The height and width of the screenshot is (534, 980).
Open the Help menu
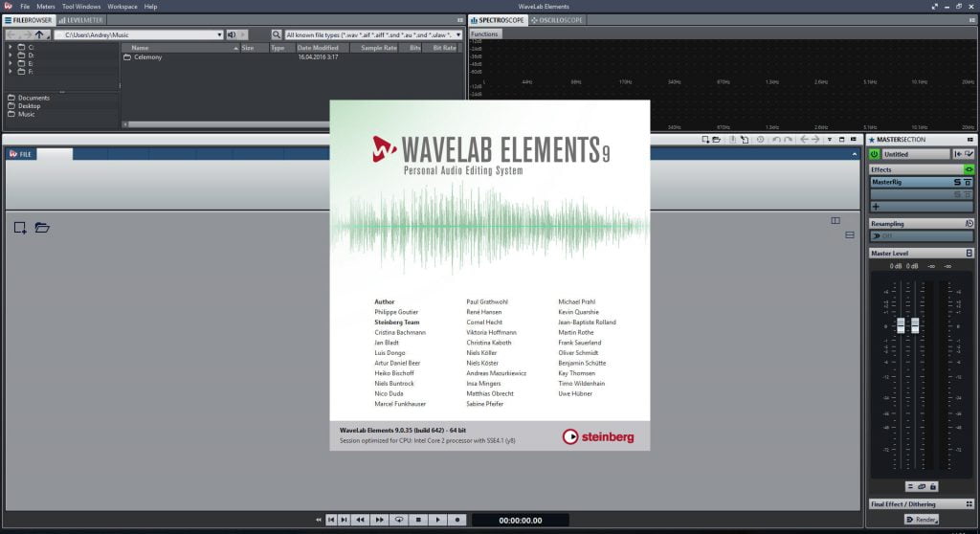pos(150,7)
